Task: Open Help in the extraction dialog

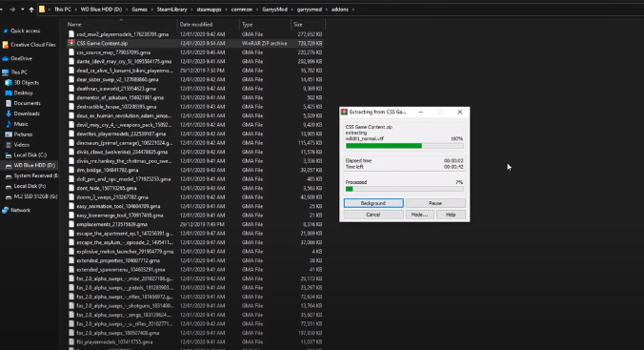Action: 451,215
